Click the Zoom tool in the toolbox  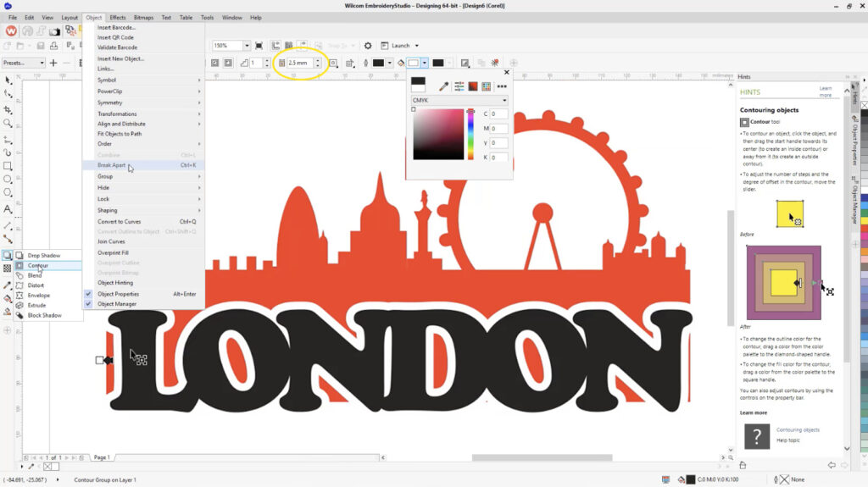click(8, 124)
